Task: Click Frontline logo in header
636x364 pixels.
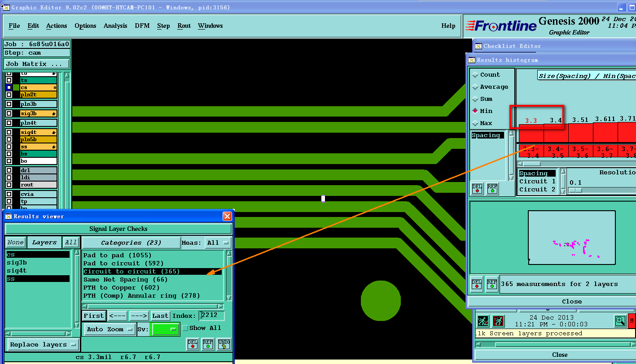Action: (x=501, y=26)
